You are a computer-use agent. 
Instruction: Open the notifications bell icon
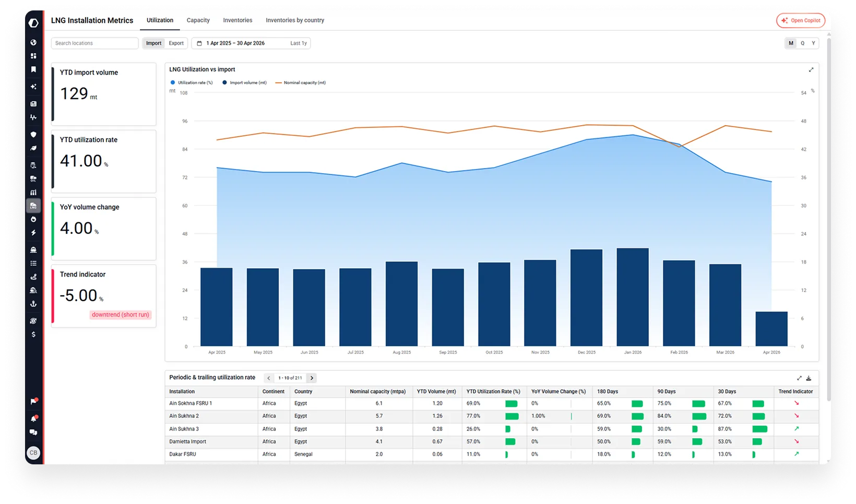pyautogui.click(x=33, y=418)
